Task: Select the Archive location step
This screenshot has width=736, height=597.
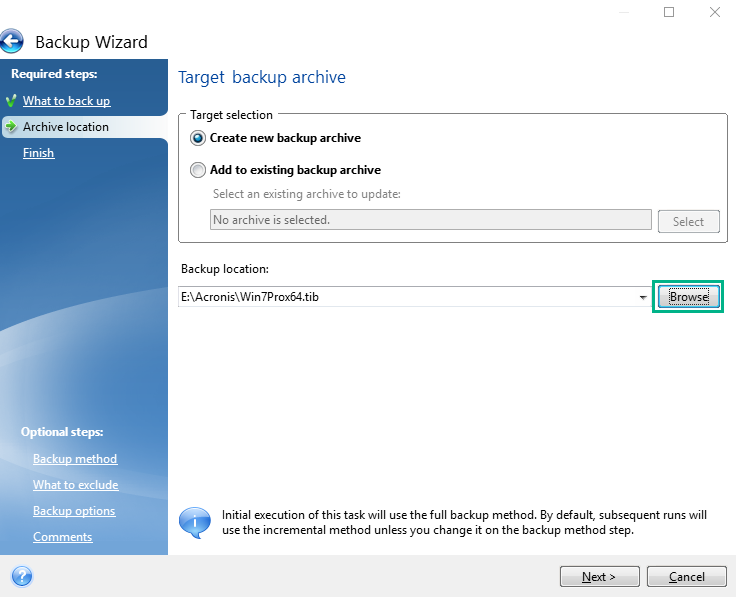Action: (x=66, y=127)
